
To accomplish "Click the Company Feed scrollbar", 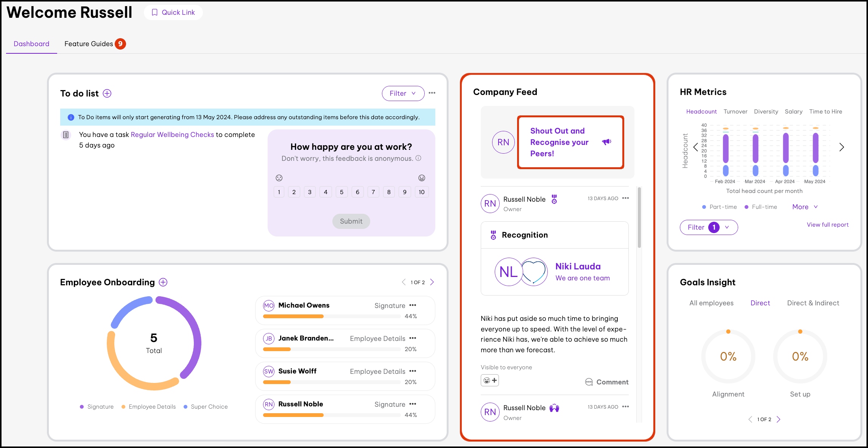I will click(639, 218).
